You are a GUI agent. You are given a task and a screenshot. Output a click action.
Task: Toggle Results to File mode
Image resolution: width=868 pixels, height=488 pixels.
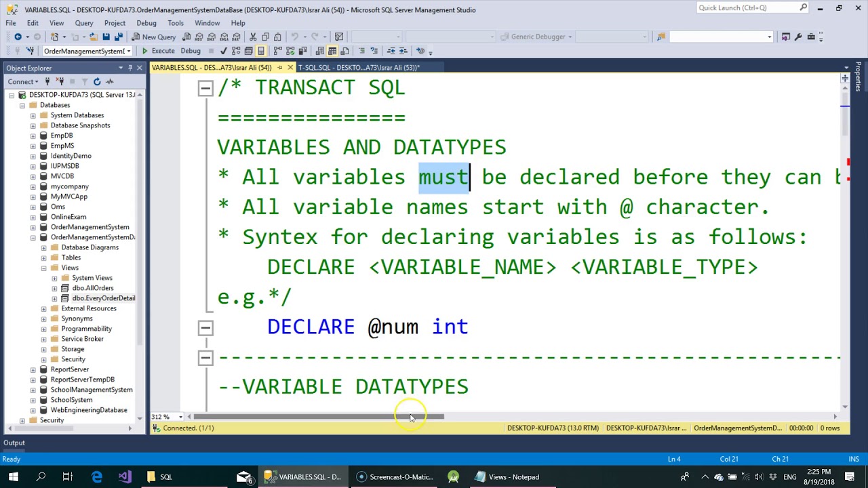(344, 51)
